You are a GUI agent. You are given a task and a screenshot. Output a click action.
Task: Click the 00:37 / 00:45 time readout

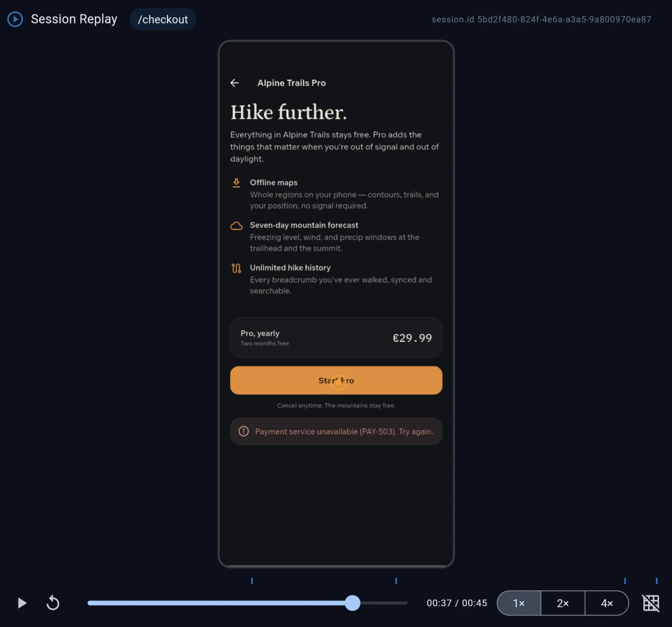point(457,603)
